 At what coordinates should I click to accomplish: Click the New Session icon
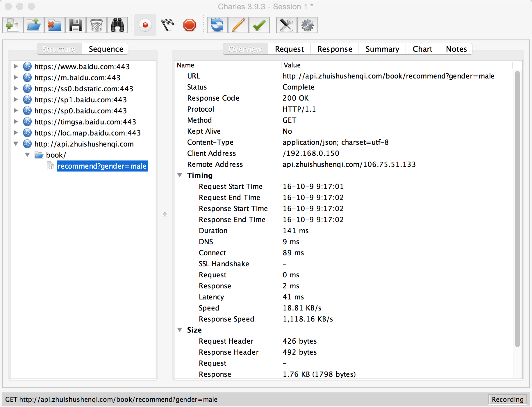pos(13,25)
